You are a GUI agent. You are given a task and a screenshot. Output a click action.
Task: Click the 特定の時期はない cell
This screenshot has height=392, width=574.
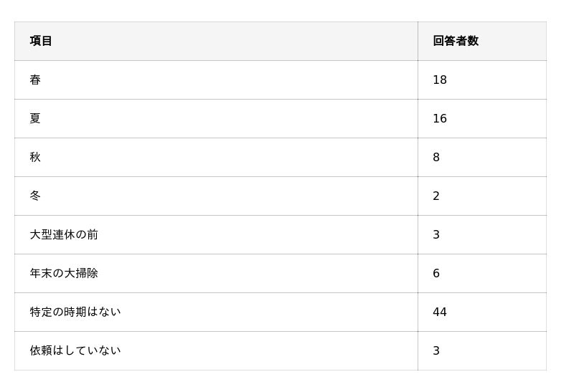pos(75,312)
